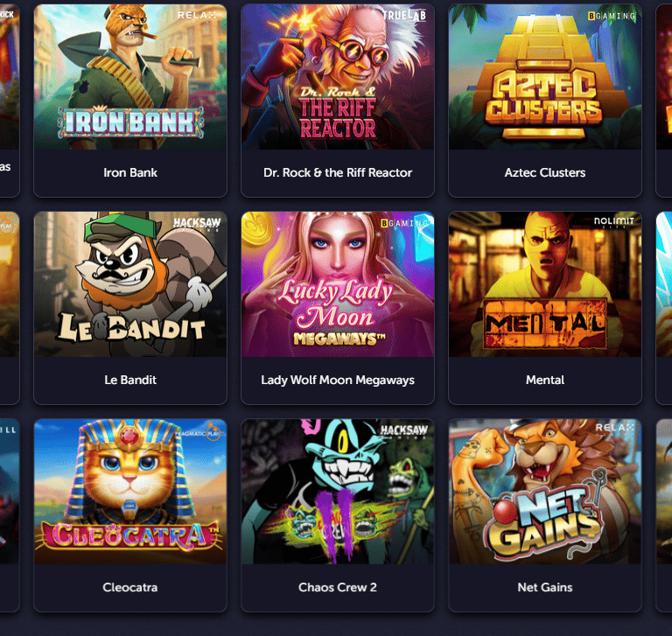Click the Nolimit City logo on Mental
Viewport: 672px width, 636px height.
pos(613,222)
